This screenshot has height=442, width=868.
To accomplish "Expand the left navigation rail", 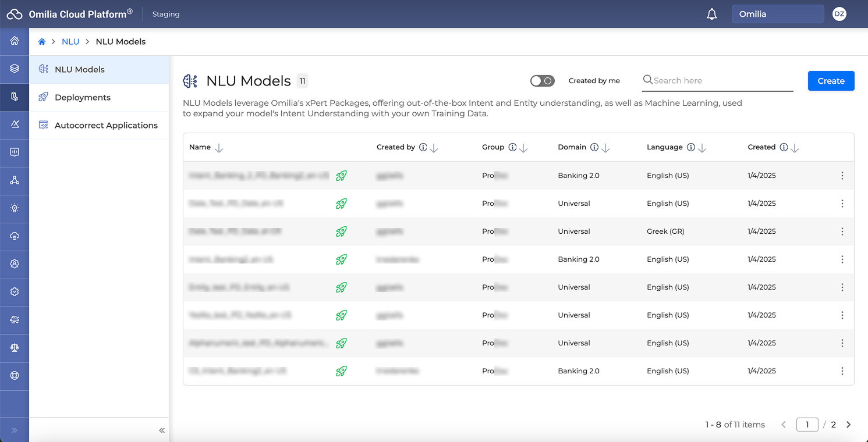I will pyautogui.click(x=15, y=430).
